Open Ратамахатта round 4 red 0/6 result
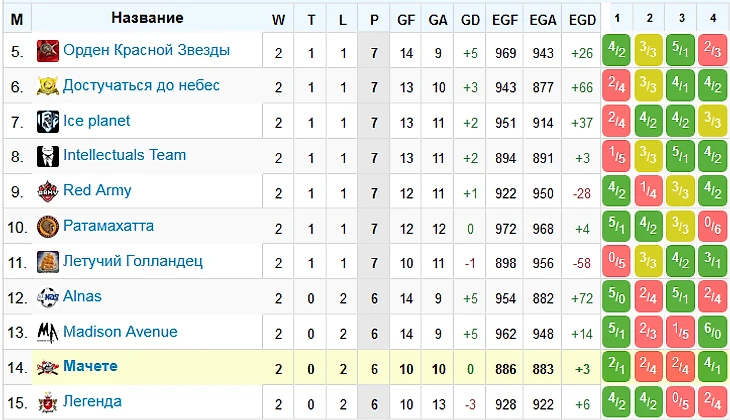 pos(713,226)
